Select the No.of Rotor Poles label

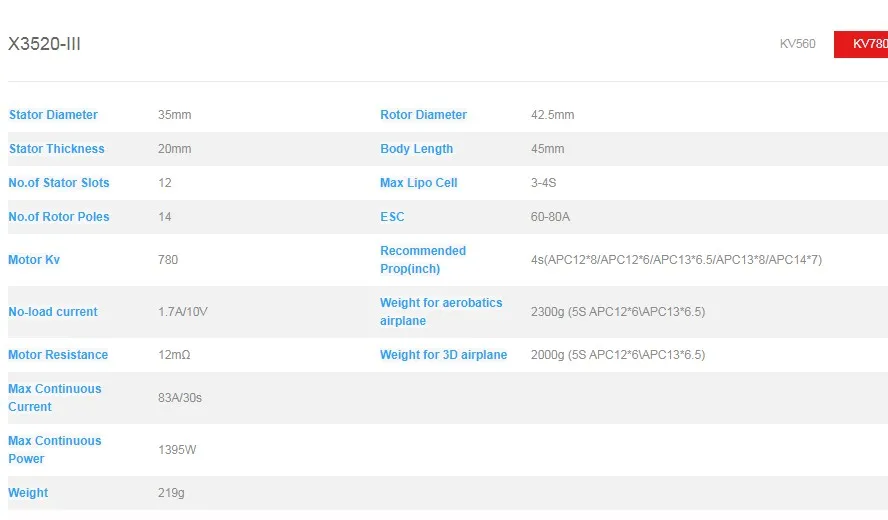click(x=59, y=217)
